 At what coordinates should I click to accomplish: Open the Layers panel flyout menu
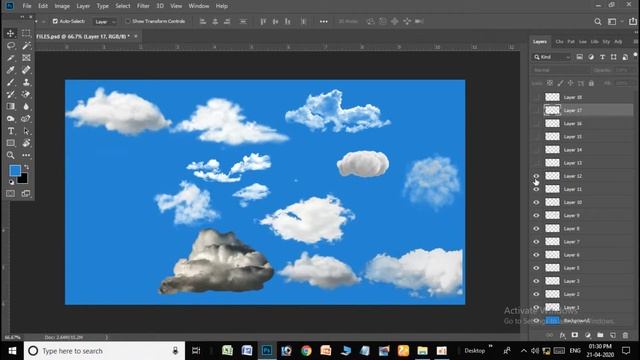coord(635,42)
